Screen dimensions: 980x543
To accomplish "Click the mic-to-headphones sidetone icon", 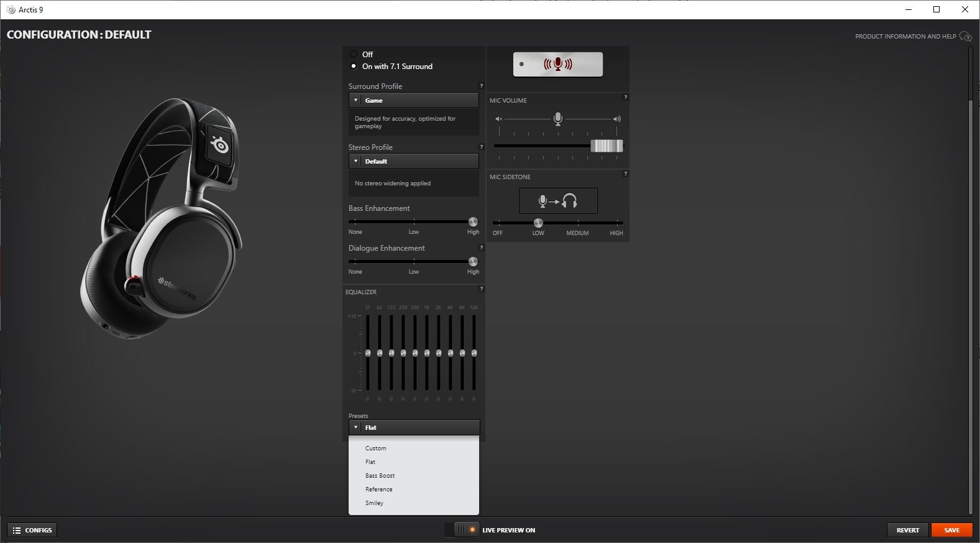I will [x=558, y=201].
